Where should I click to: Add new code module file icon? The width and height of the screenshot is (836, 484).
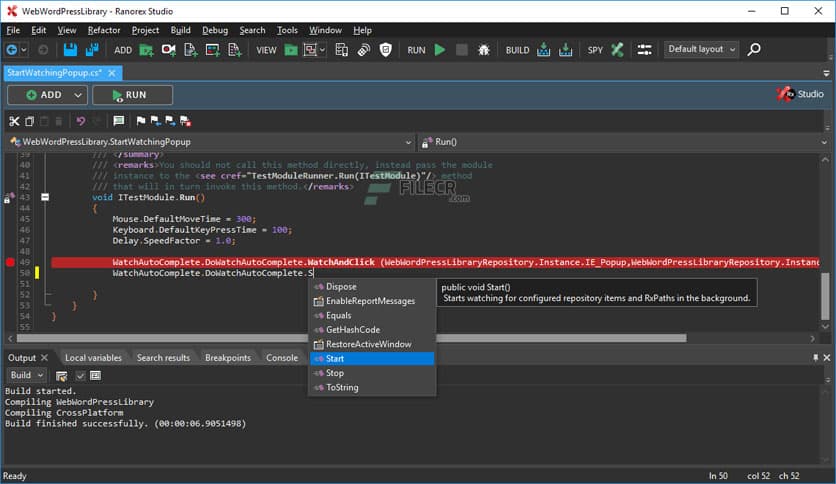[190, 50]
